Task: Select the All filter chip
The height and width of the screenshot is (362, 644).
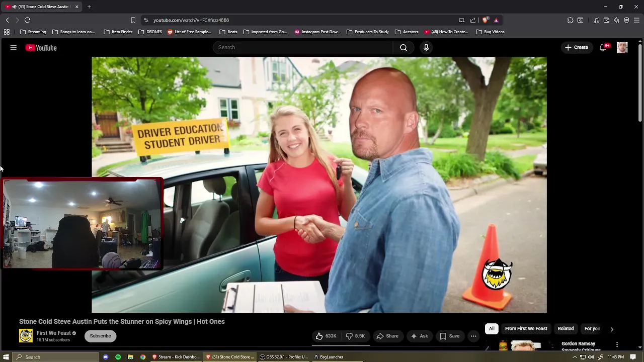Action: point(492,329)
